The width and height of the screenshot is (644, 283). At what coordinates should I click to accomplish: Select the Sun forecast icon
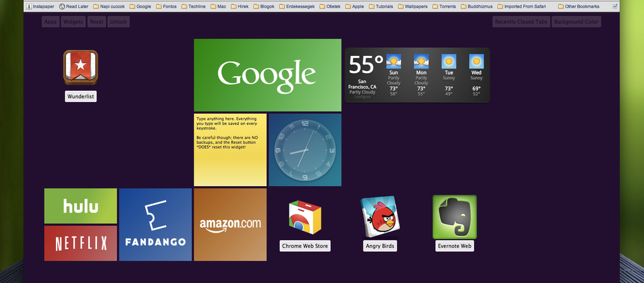[394, 62]
